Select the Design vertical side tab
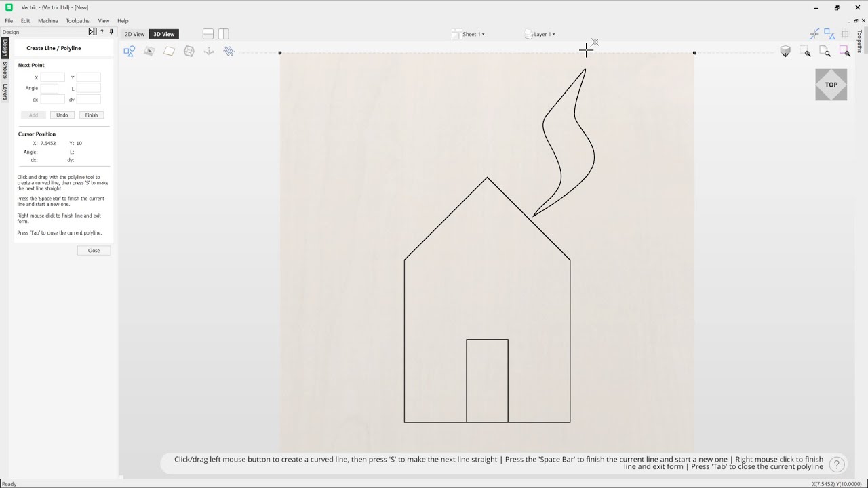868x488 pixels. pos(5,47)
